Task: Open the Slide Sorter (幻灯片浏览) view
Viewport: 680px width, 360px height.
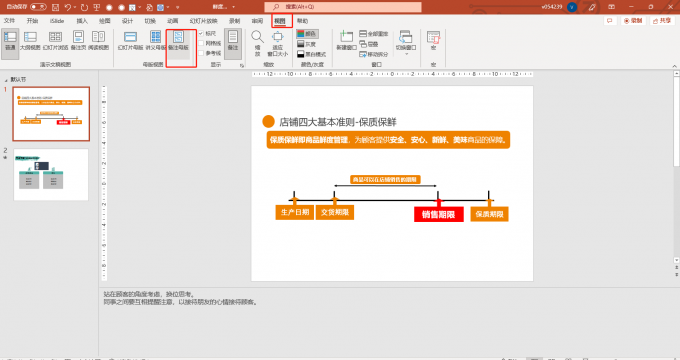Action: pos(55,41)
